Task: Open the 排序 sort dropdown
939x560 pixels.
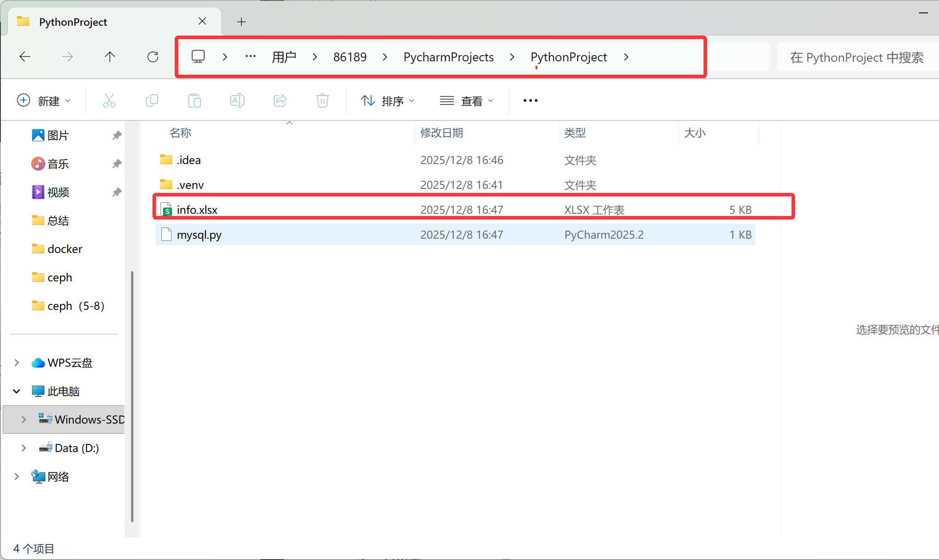Action: pos(387,101)
